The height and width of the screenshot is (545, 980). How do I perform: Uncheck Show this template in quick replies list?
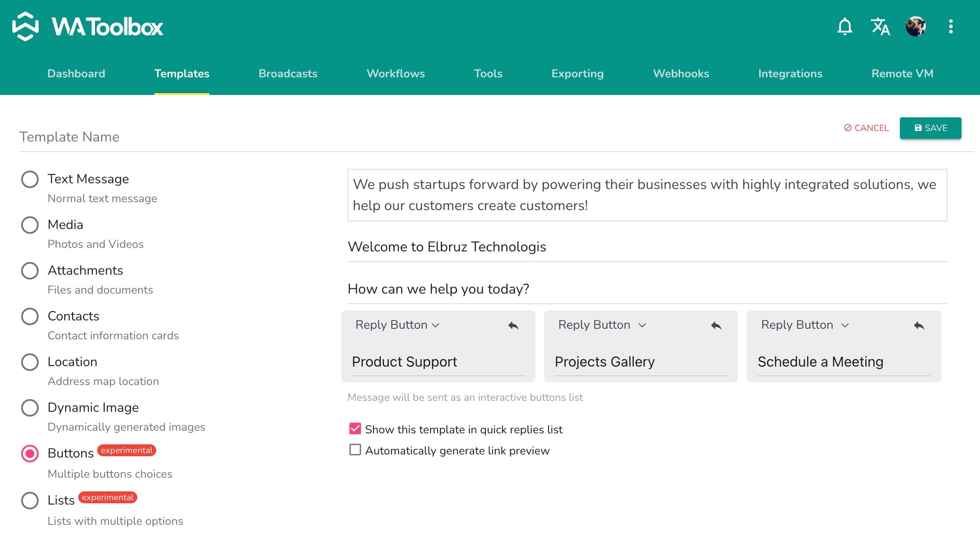355,429
